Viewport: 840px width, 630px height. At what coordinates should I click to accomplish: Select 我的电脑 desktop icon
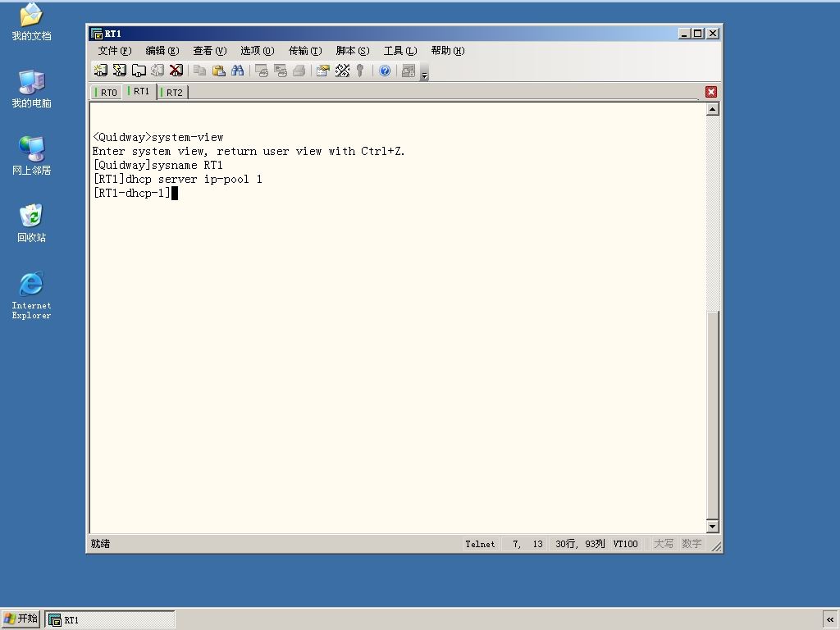[x=32, y=89]
